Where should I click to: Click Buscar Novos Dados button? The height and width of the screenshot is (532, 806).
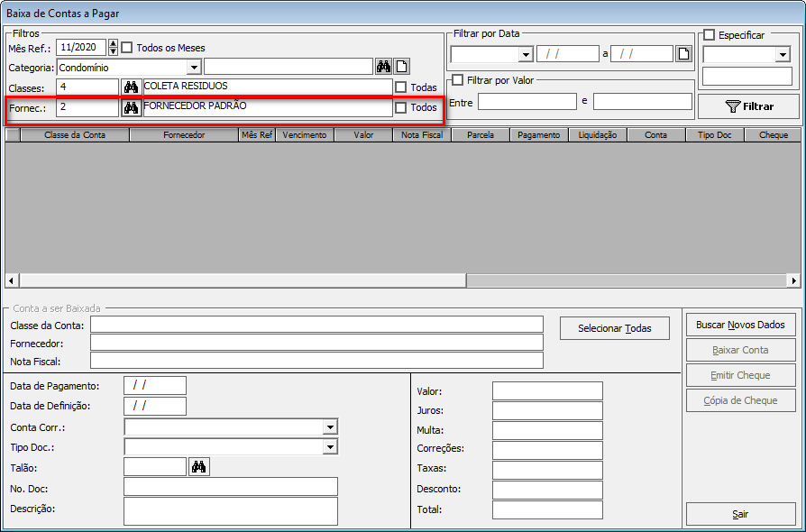741,325
